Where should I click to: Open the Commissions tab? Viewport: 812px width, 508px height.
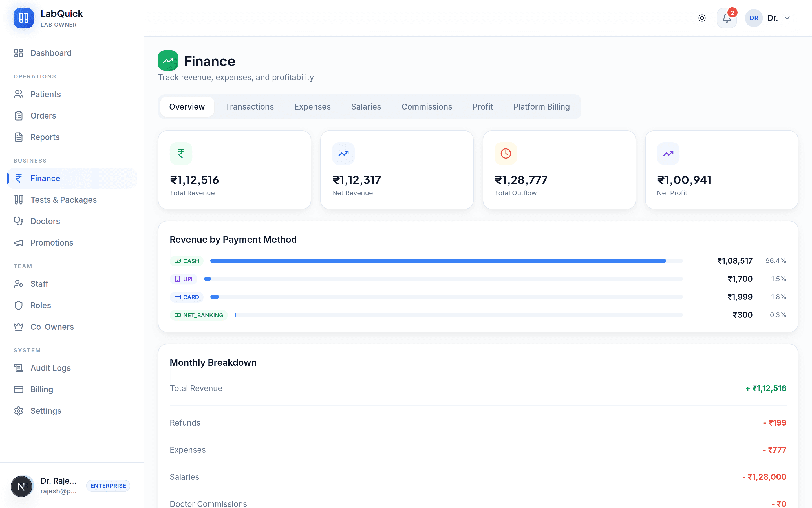[427, 106]
